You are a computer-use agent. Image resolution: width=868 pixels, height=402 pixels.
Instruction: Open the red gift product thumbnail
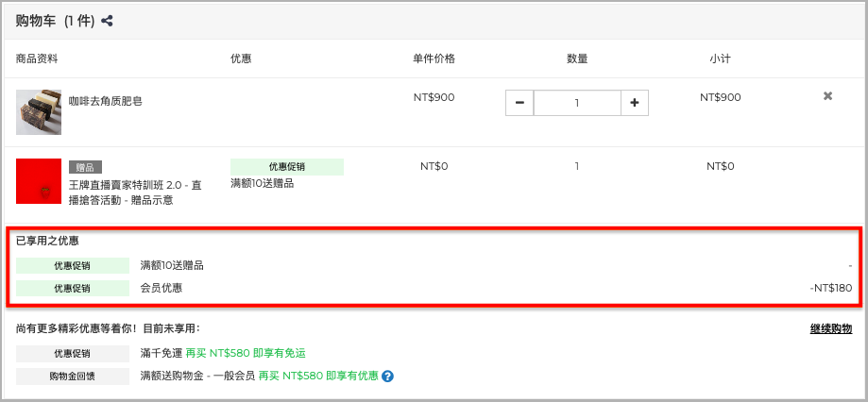pyautogui.click(x=39, y=181)
